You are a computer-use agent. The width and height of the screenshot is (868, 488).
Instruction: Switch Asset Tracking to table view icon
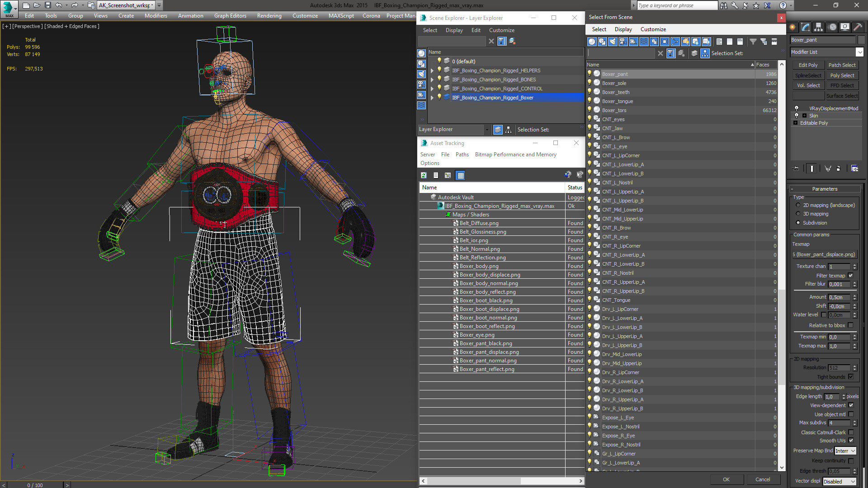click(x=460, y=175)
